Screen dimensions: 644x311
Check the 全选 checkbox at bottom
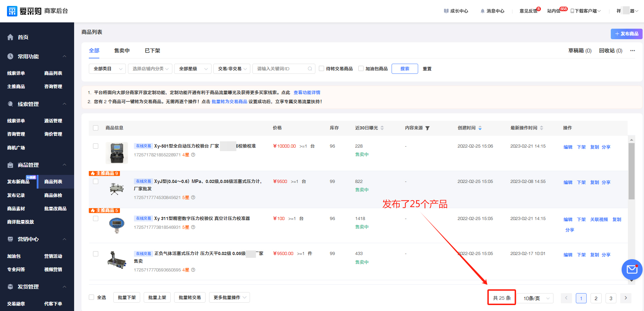[x=92, y=297]
